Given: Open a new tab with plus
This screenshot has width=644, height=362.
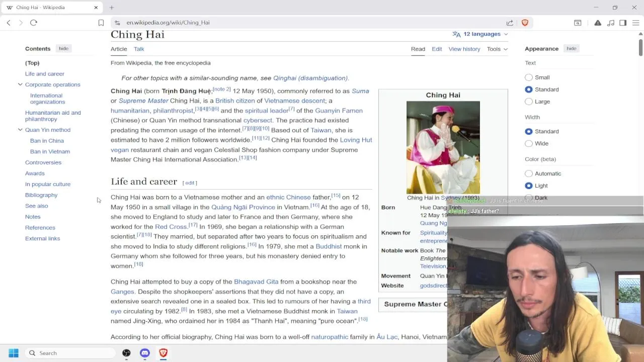Looking at the screenshot, I should 112,8.
